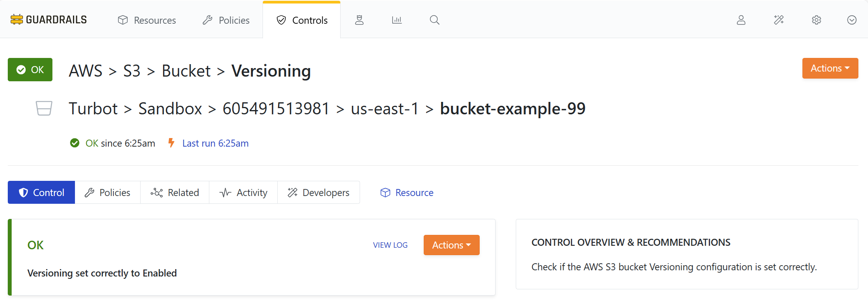Viewport: 868px width, 308px height.
Task: Switch to the Resources navigation tab
Action: click(147, 20)
